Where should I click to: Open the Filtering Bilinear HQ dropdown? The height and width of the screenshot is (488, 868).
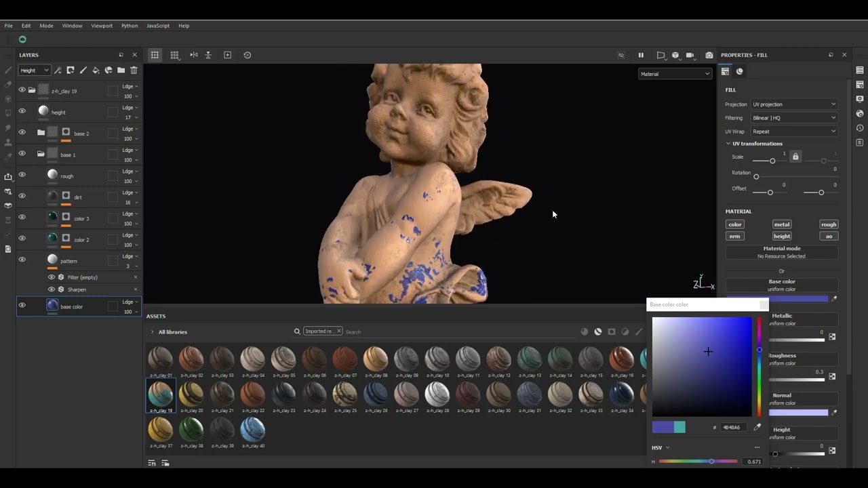pos(794,118)
